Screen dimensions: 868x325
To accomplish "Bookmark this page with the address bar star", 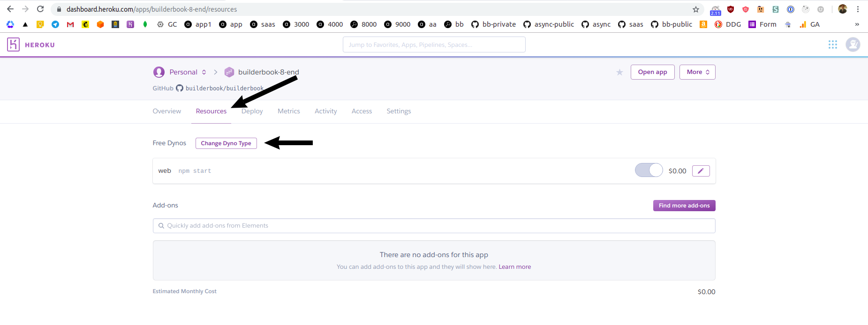I will [x=696, y=9].
